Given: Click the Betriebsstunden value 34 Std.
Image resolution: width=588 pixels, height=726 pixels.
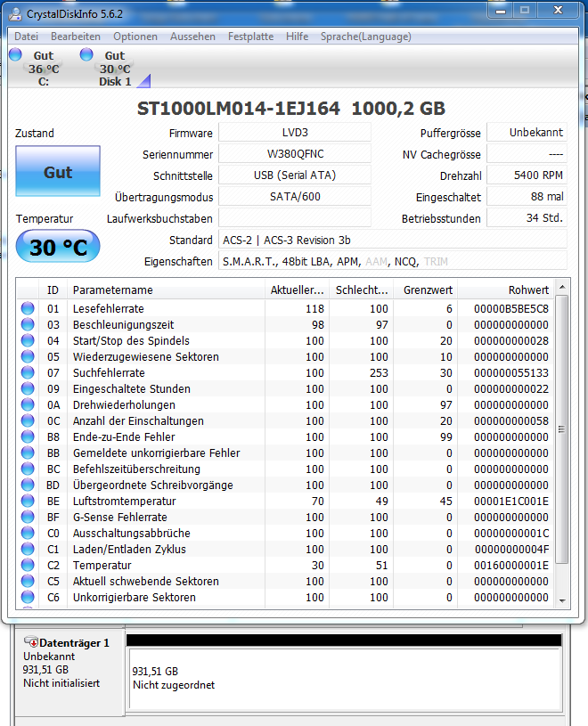Looking at the screenshot, I should pos(527,217).
